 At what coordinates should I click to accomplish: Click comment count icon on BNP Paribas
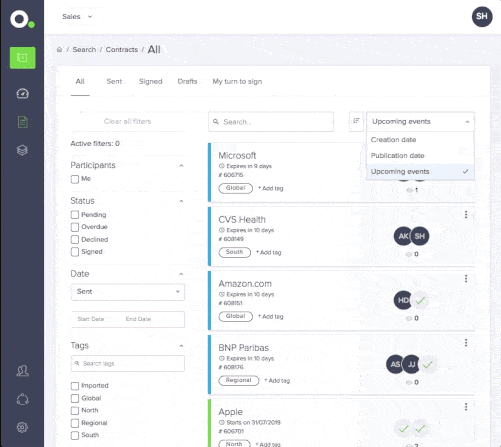tap(409, 382)
